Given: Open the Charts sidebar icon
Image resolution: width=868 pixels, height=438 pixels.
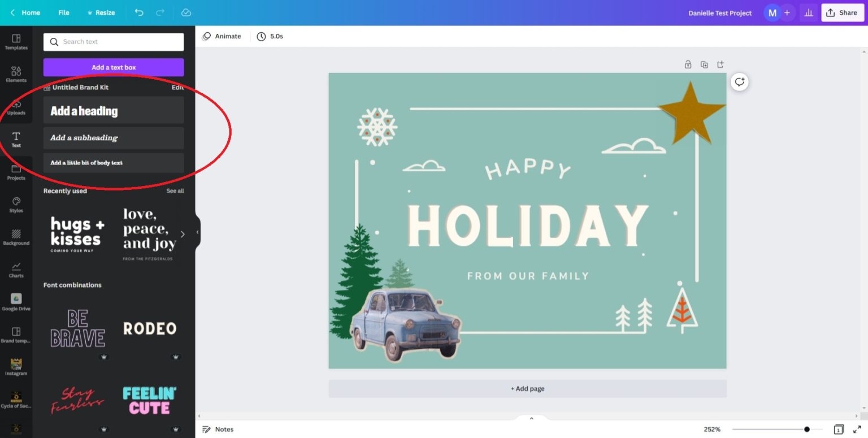Looking at the screenshot, I should click(16, 270).
